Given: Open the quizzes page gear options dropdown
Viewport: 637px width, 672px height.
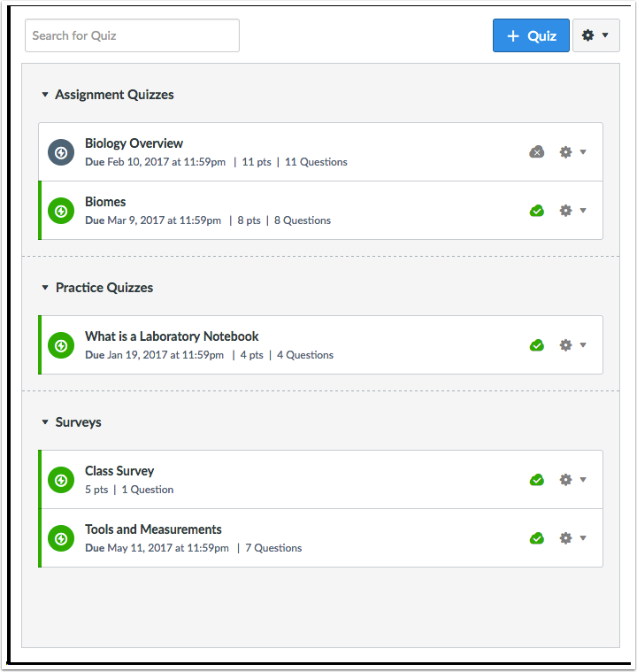Looking at the screenshot, I should tap(596, 35).
